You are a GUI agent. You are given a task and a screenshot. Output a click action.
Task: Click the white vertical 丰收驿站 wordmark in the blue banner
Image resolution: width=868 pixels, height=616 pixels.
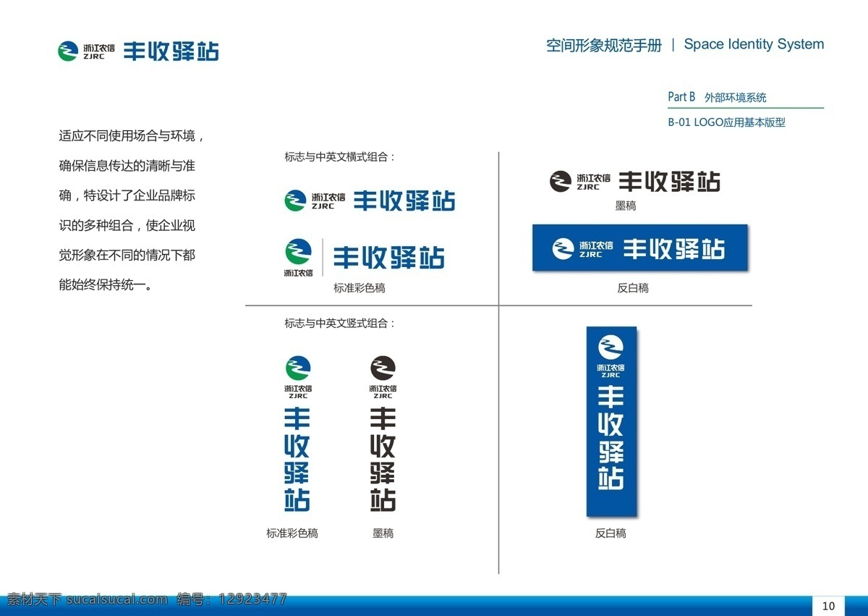point(610,438)
